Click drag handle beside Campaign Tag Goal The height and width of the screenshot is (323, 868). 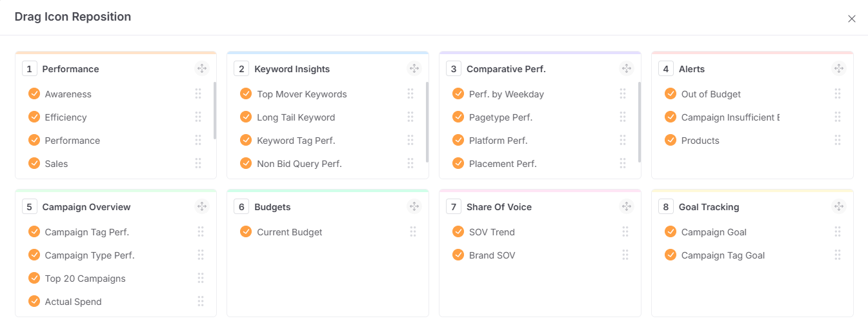[x=838, y=255]
